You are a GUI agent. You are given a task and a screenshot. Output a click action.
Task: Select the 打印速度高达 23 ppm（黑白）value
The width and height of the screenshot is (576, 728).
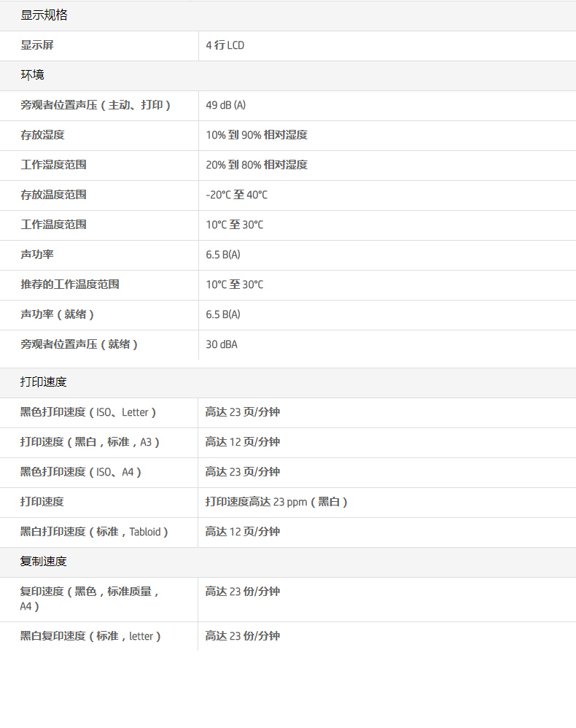point(276,502)
